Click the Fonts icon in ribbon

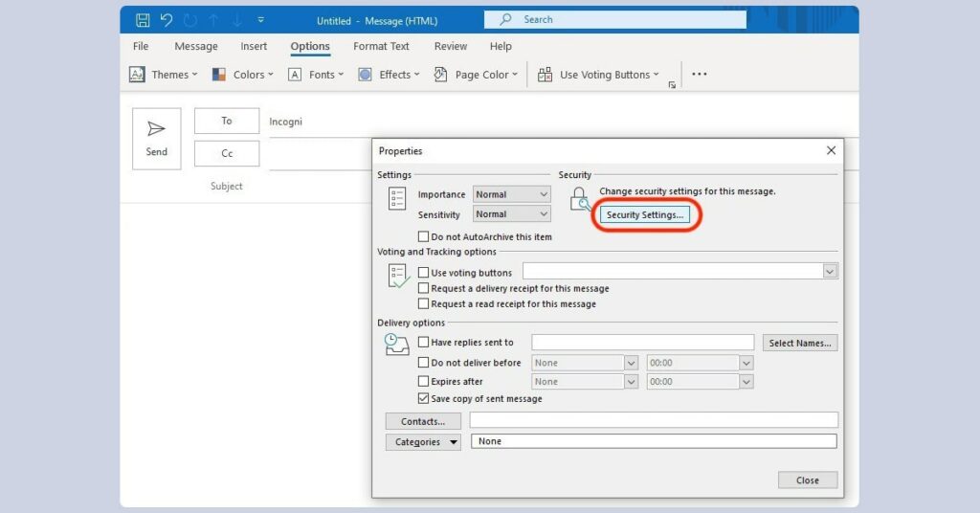[295, 75]
